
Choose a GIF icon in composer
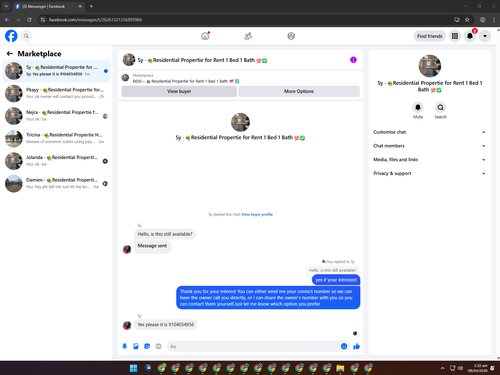[158, 346]
